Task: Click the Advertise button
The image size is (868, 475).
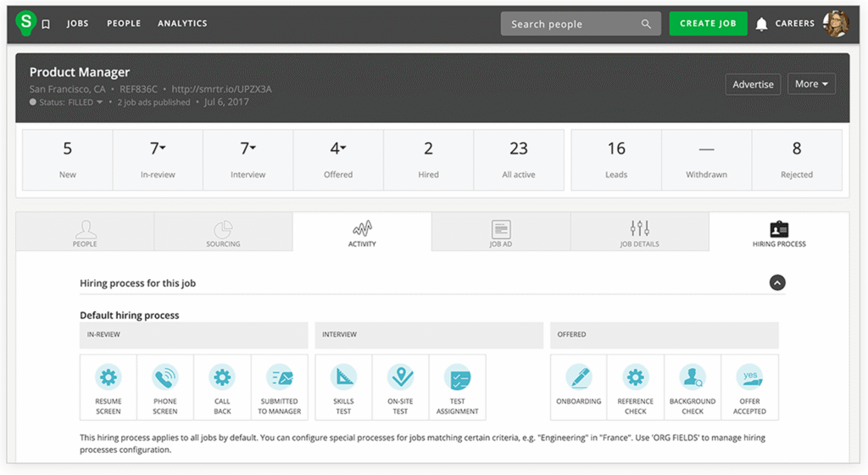Action: tap(753, 84)
